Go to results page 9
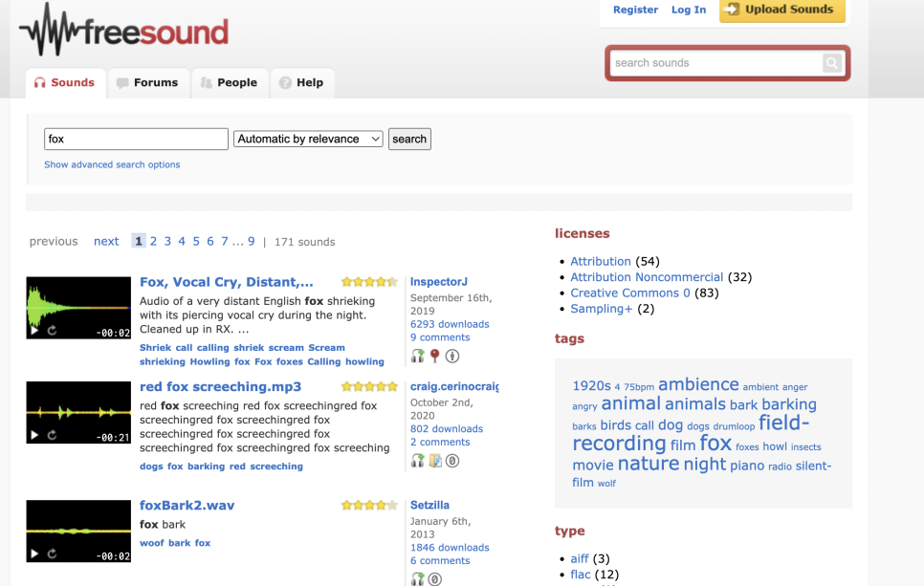 (x=251, y=242)
